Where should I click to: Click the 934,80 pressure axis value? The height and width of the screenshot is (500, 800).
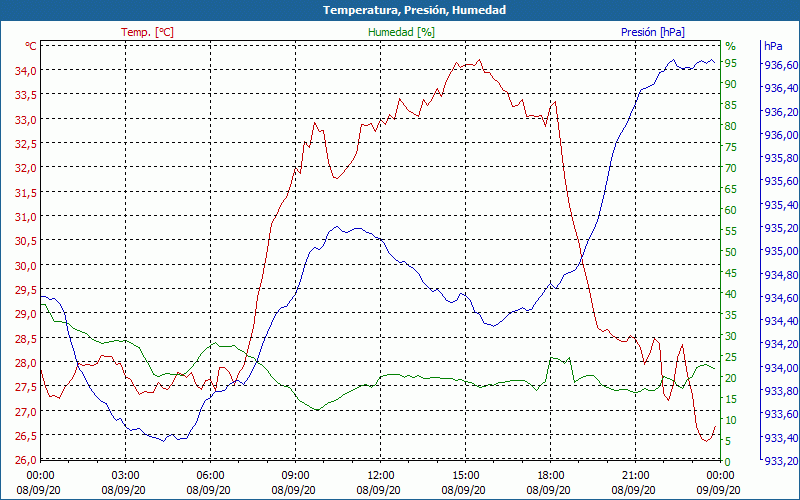tap(781, 275)
